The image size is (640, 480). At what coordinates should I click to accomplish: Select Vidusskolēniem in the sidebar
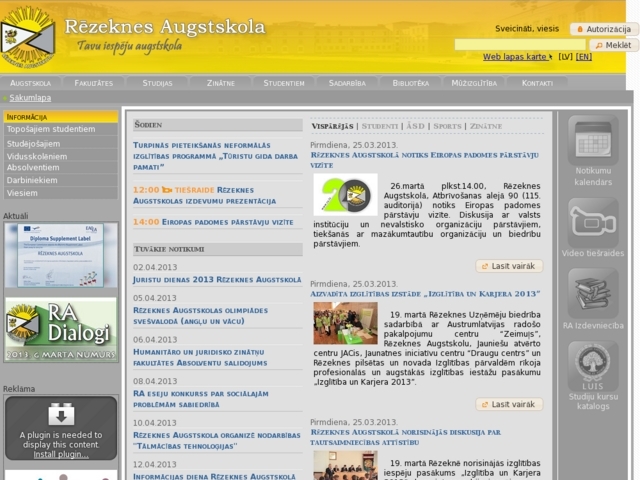click(60, 156)
